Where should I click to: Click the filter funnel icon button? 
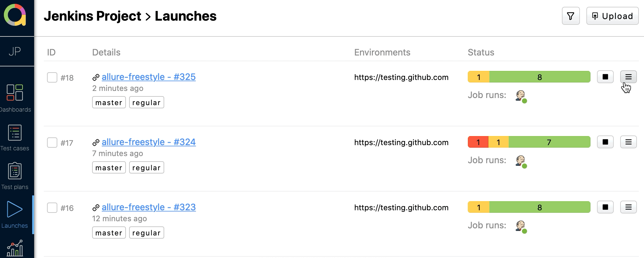(x=571, y=16)
